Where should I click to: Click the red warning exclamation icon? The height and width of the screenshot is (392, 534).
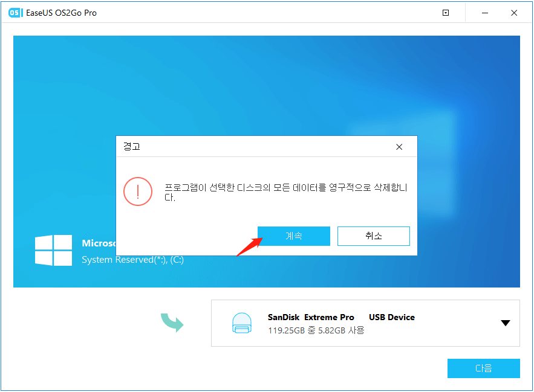point(138,191)
